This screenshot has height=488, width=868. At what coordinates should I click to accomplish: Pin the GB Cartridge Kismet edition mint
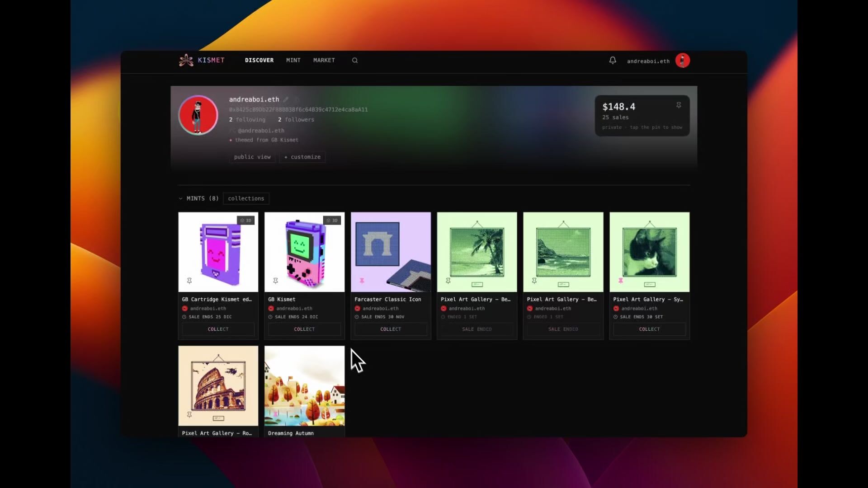pyautogui.click(x=189, y=281)
